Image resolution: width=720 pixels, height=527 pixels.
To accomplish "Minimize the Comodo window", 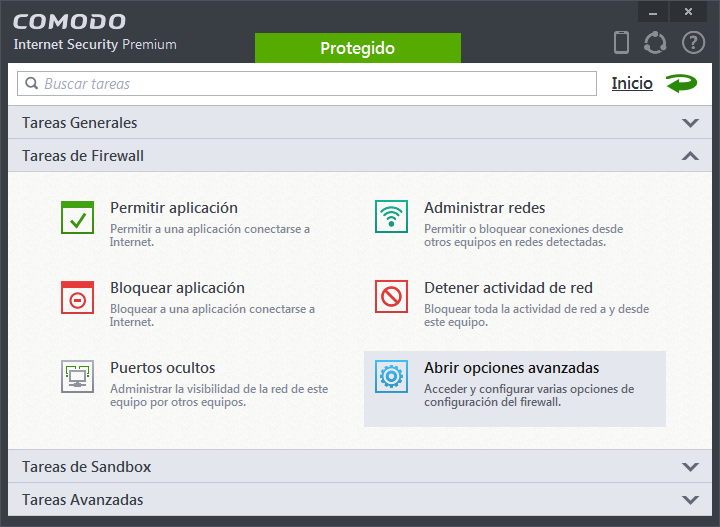I will [x=653, y=12].
